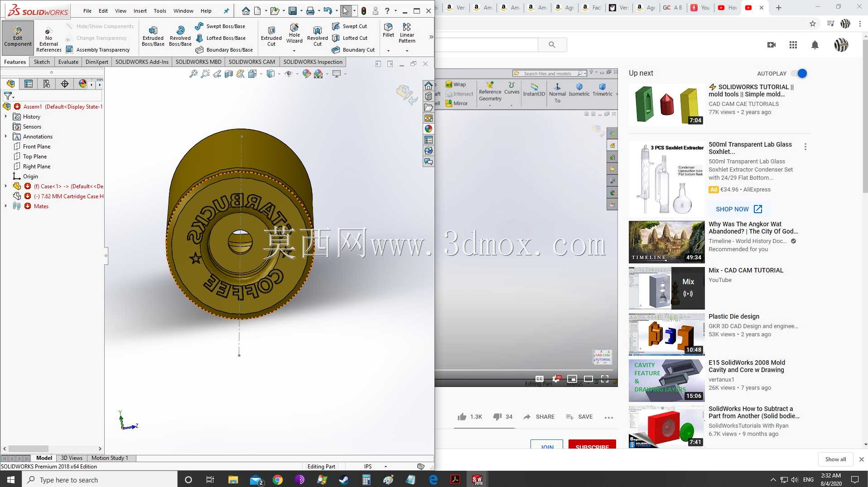868x487 pixels.
Task: Select the Swept Boss/Base feature
Action: [x=220, y=26]
